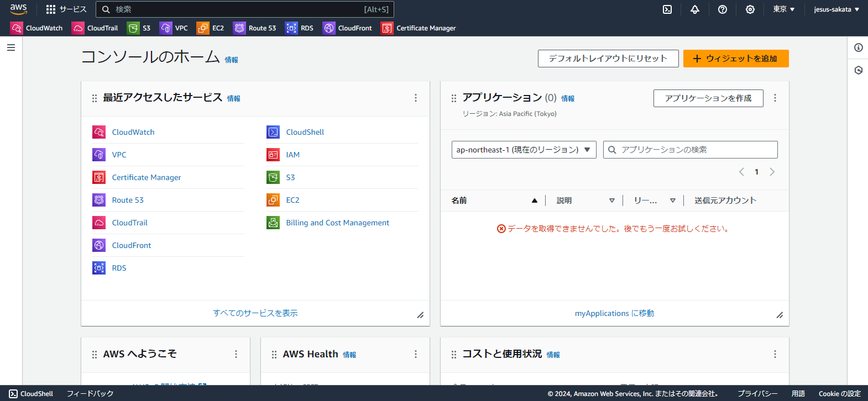The image size is (868, 401).
Task: Open options menu of AWS へようこそ widget
Action: tap(236, 354)
